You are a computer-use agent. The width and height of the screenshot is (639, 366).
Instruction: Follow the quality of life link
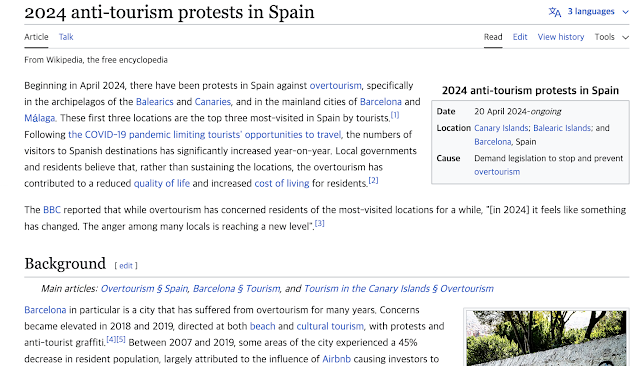coord(162,183)
